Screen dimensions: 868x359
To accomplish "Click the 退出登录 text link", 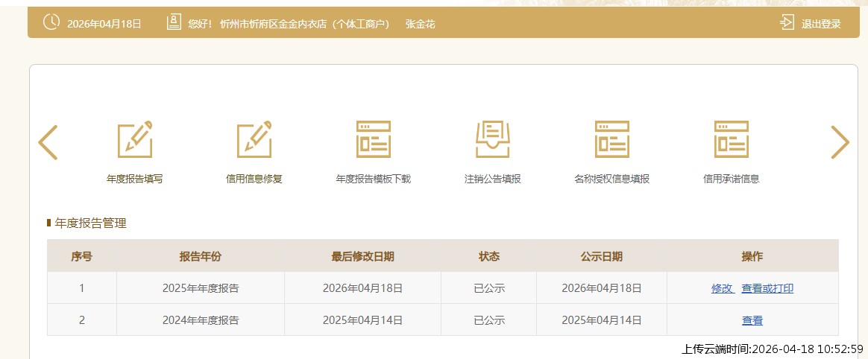I will [x=821, y=24].
